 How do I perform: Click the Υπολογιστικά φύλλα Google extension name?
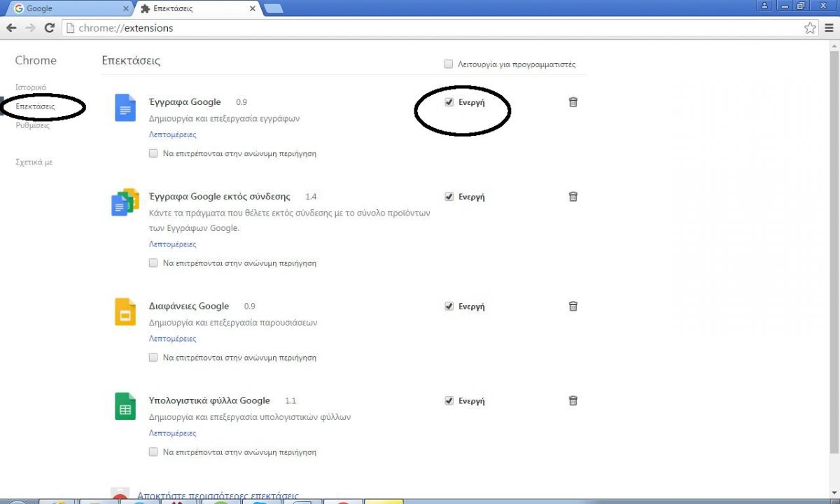tap(209, 401)
